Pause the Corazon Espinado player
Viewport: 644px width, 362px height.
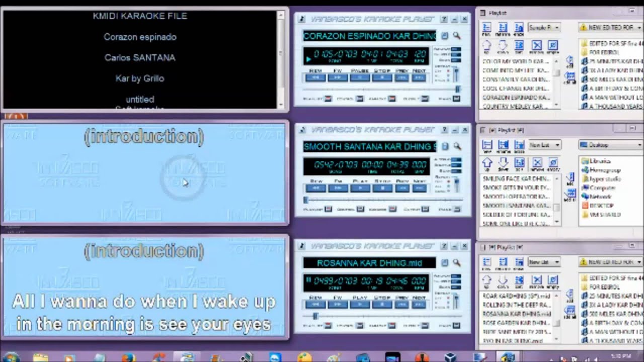pyautogui.click(x=360, y=78)
